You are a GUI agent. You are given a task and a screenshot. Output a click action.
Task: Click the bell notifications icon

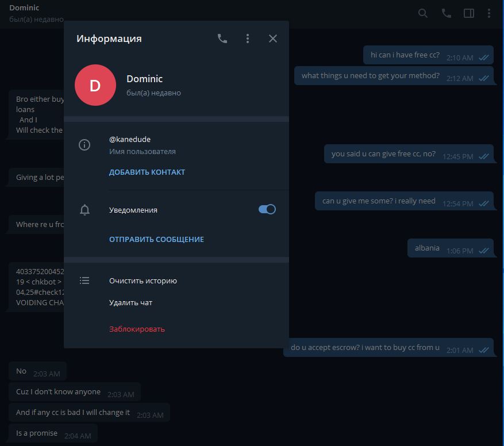pyautogui.click(x=84, y=210)
